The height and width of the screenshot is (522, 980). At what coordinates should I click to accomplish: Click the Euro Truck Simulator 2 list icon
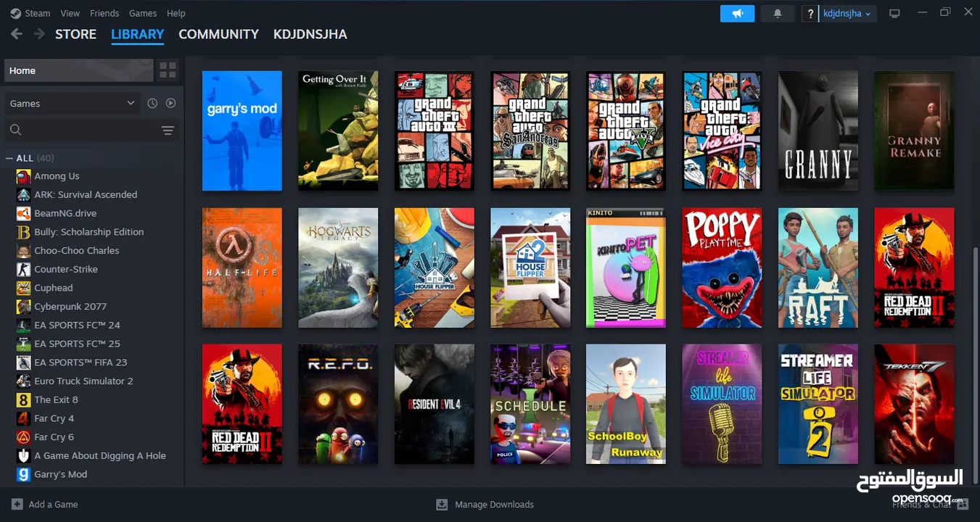(x=23, y=381)
